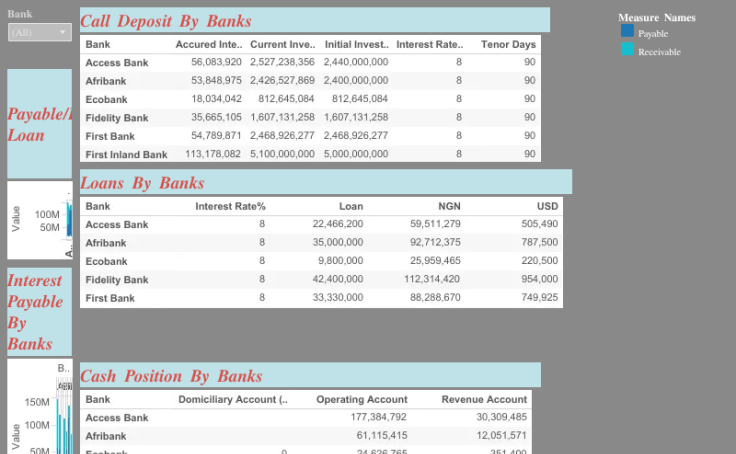Select Afribank row in Cash Position table
The image size is (736, 454).
point(306,436)
